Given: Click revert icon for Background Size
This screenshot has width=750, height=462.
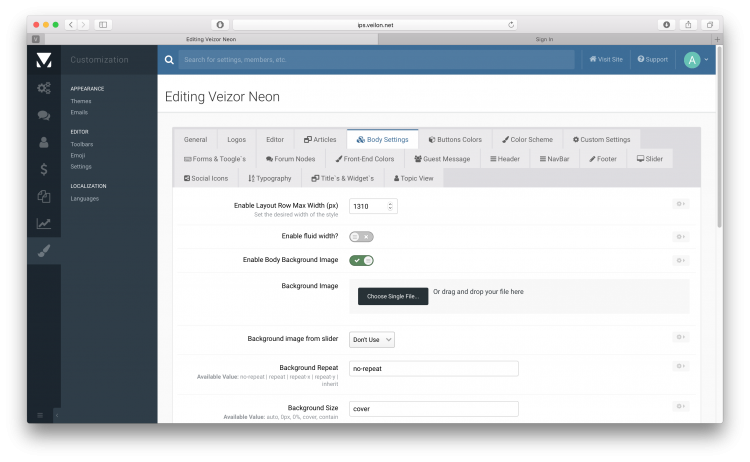Looking at the screenshot, I should pyautogui.click(x=681, y=407).
